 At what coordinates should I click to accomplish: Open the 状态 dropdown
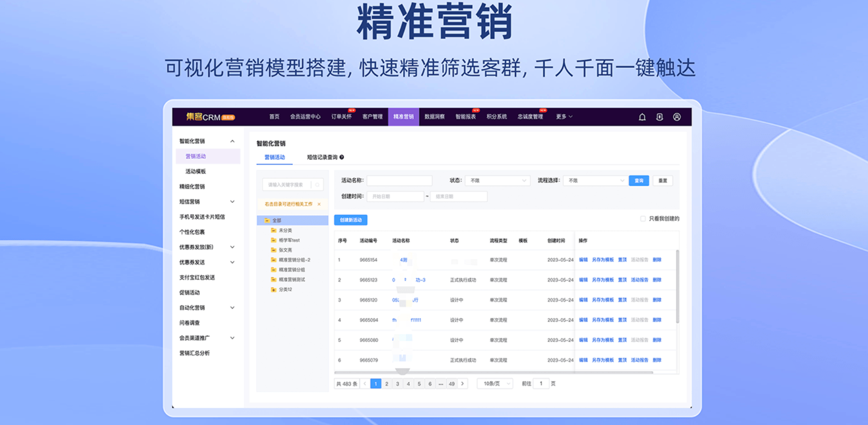[x=498, y=181]
